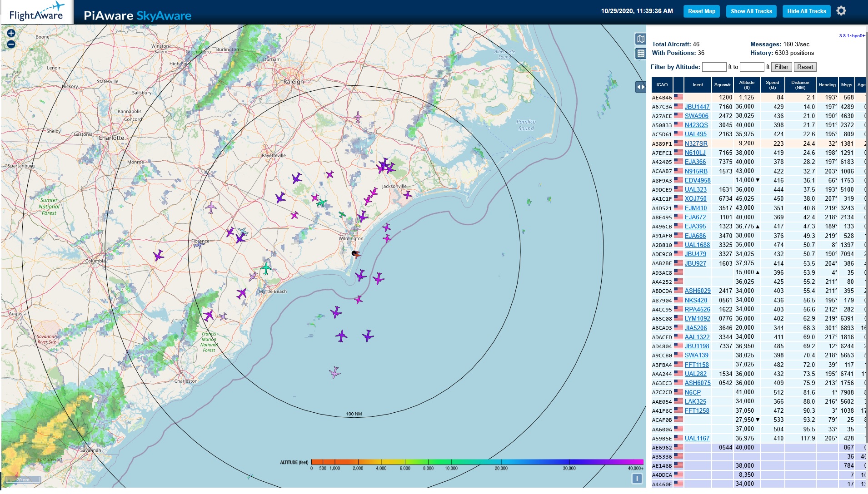Select the pale aircraft near Florence
The height and width of the screenshot is (494, 868).
(199, 245)
